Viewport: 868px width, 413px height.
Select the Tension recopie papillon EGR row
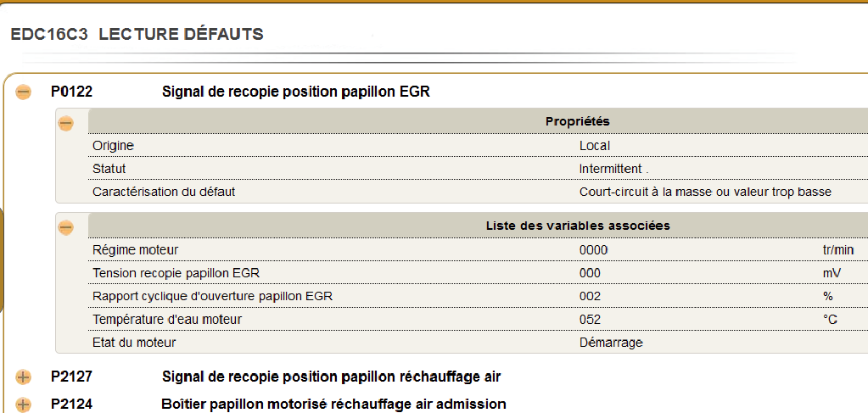point(478,273)
